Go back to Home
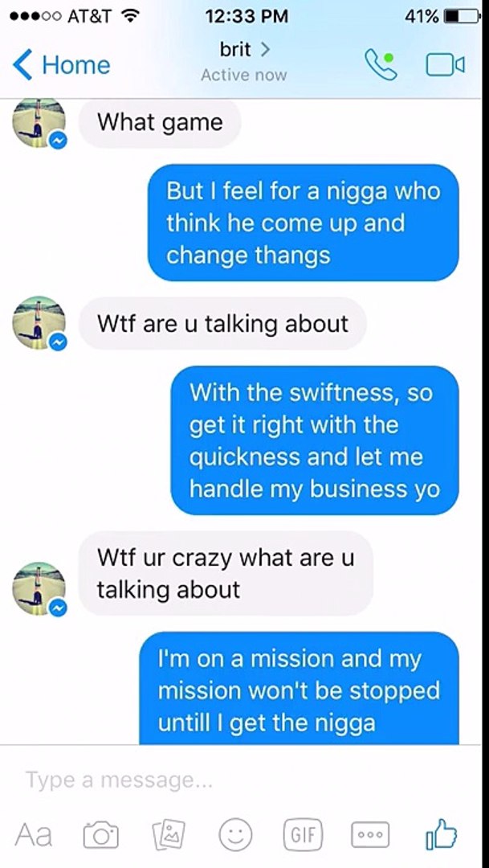This screenshot has height=868, width=489. click(61, 65)
